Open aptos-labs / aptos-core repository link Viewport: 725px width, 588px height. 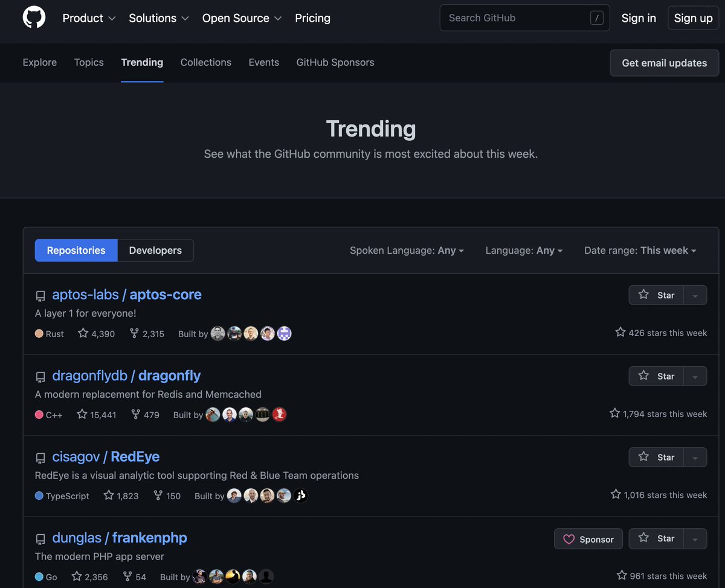127,295
